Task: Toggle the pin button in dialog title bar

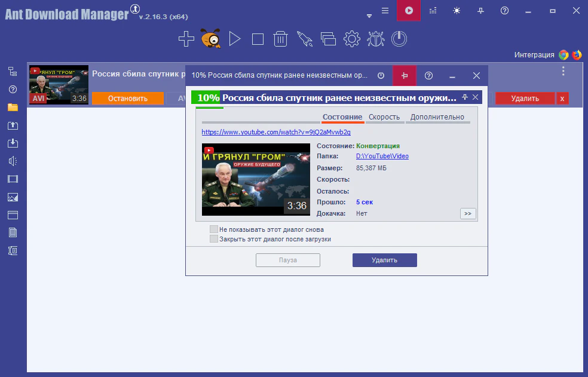Action: click(x=405, y=76)
